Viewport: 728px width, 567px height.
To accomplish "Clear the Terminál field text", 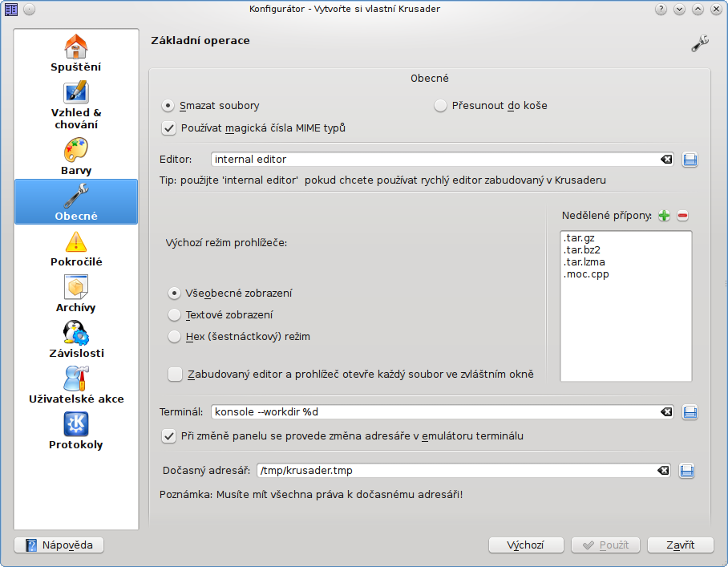I will 666,412.
